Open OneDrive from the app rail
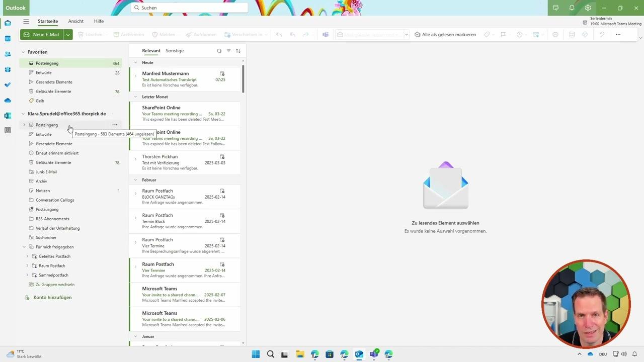Viewport: 644px width, 362px height. tap(8, 100)
